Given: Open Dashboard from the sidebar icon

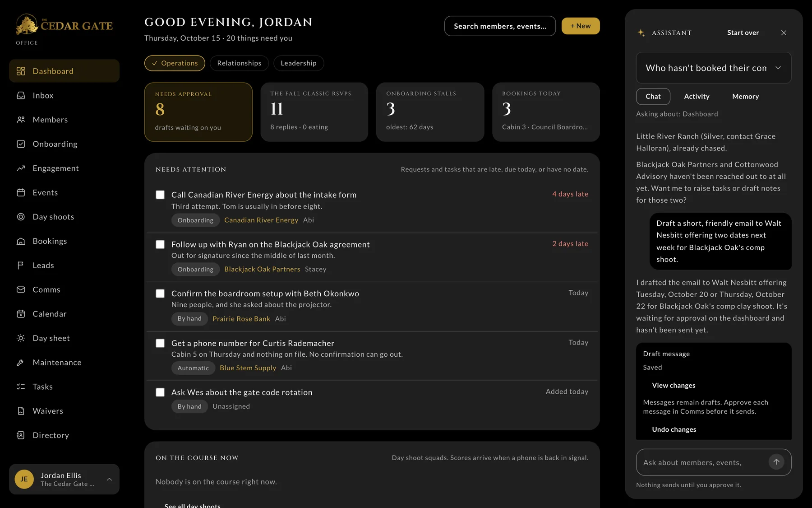Looking at the screenshot, I should (x=21, y=71).
